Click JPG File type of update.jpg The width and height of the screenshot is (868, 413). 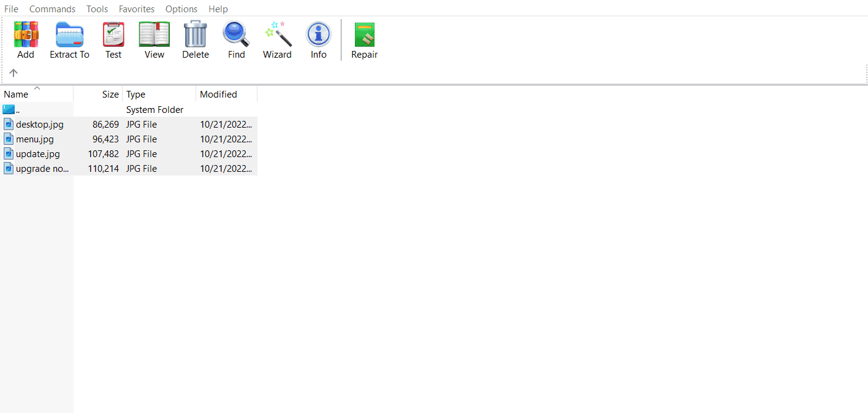142,154
